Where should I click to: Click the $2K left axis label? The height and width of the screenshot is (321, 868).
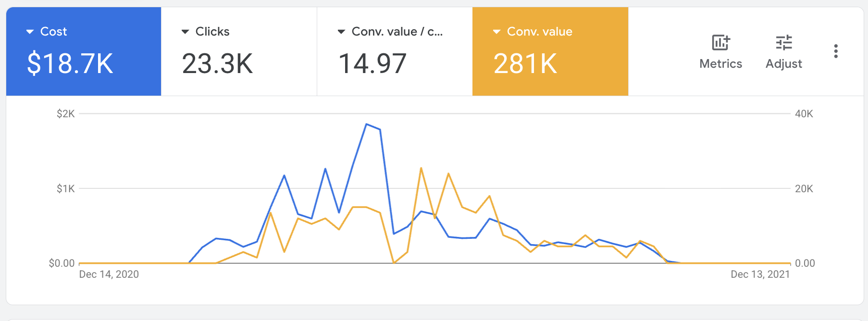[66, 114]
